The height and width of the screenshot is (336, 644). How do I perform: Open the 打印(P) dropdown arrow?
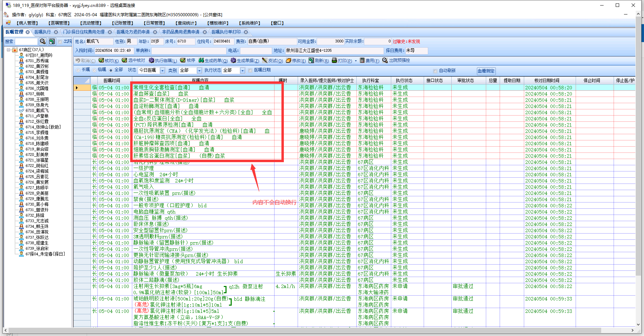(356, 61)
